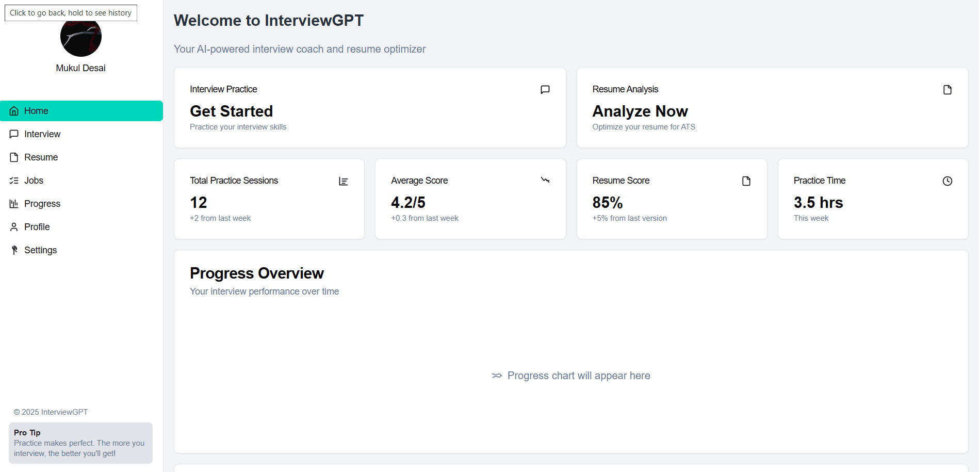Open the Home menu item
Screen dimensions: 980x472
coord(81,111)
